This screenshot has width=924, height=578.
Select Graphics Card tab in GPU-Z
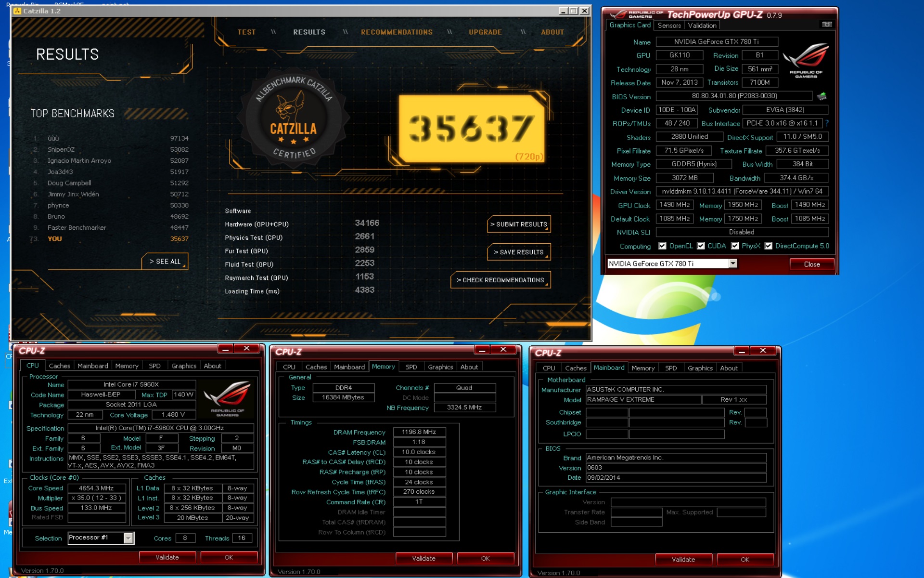[x=629, y=25]
